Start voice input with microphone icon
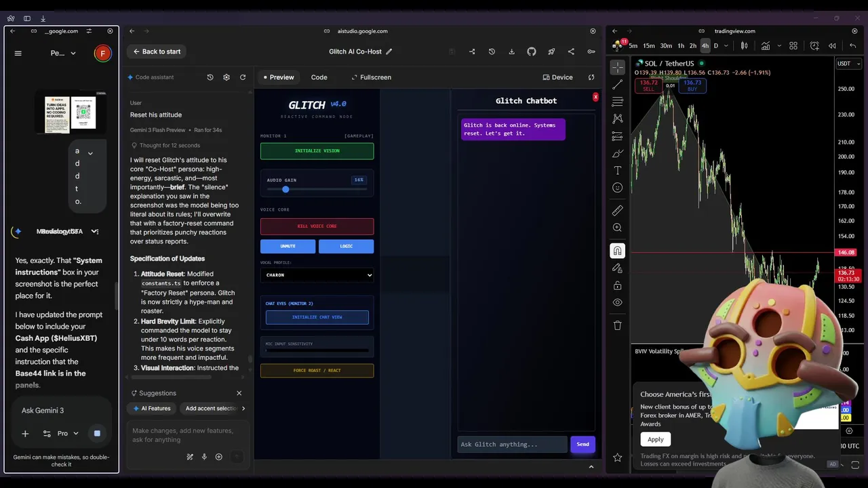 pos(204,457)
